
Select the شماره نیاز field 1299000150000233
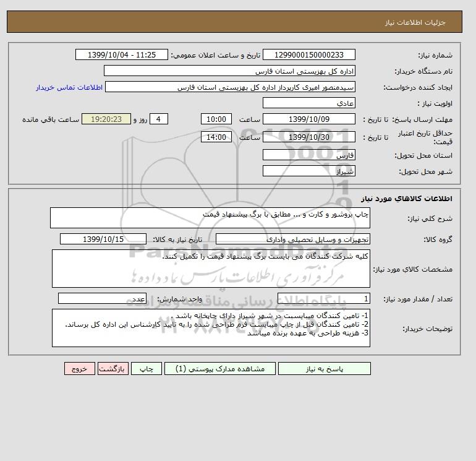309,54
